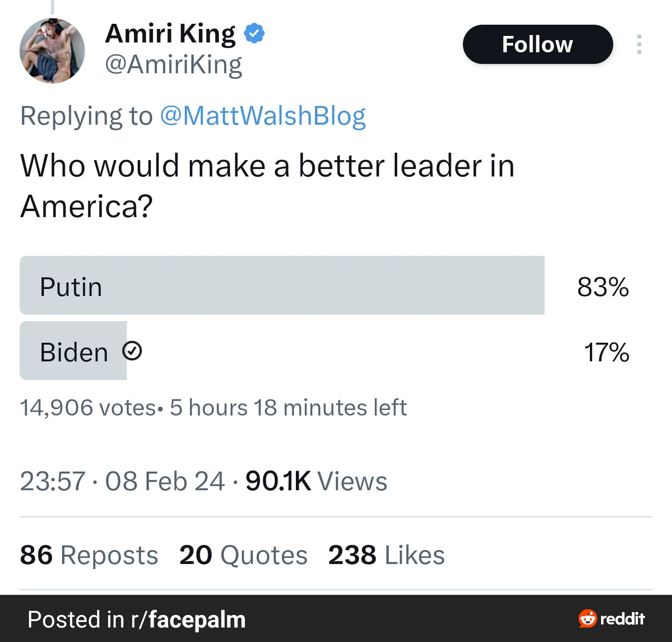Viewport: 672px width, 642px height.
Task: Show the 238 Likes list
Action: 386,555
